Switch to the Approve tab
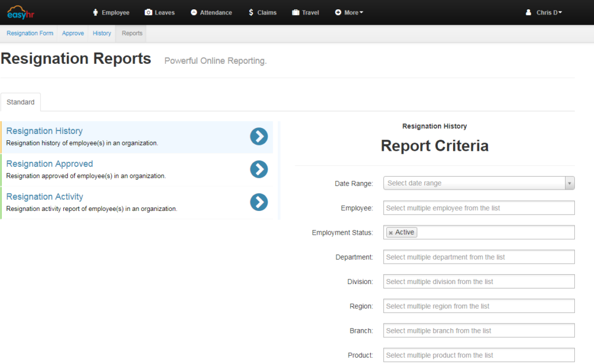This screenshot has height=364, width=594. (73, 33)
